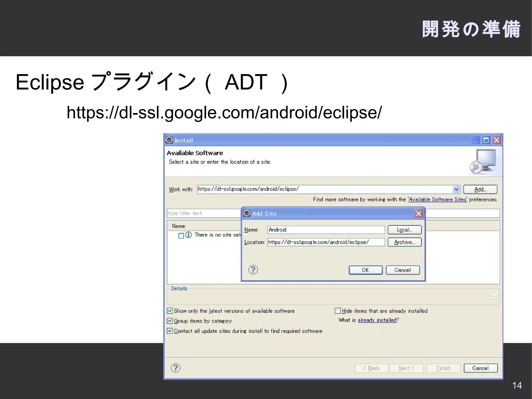Screen dimensions: 532x399
Task: Enable 'Hide items that are already installed'
Action: point(338,311)
